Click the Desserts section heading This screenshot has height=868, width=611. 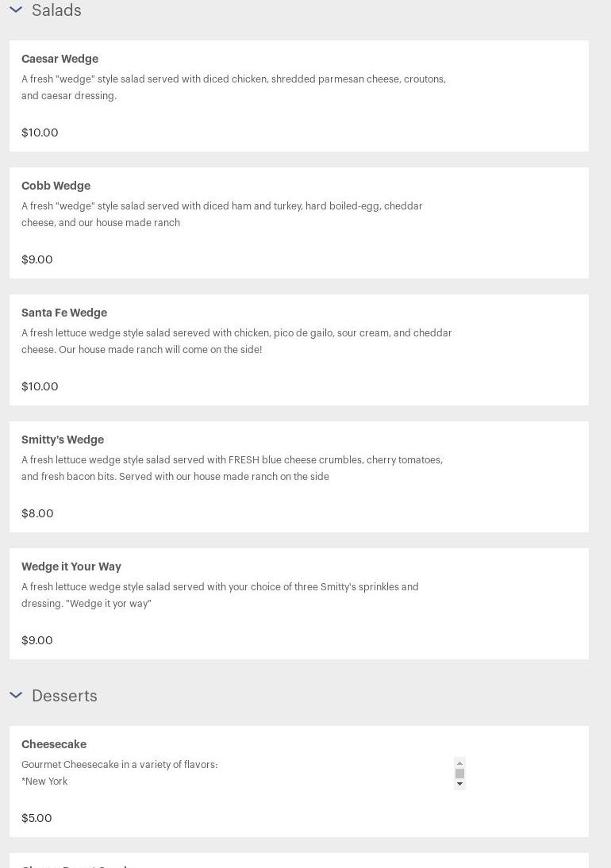(x=64, y=696)
